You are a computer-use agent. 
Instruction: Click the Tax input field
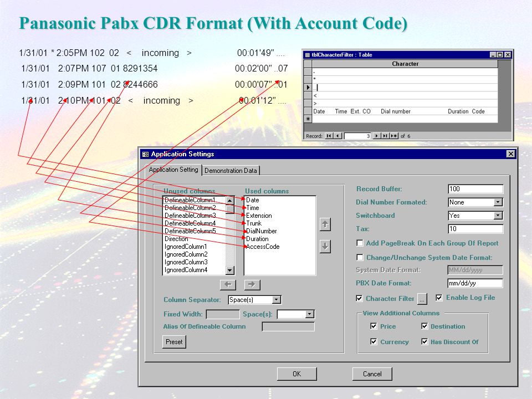pos(475,229)
